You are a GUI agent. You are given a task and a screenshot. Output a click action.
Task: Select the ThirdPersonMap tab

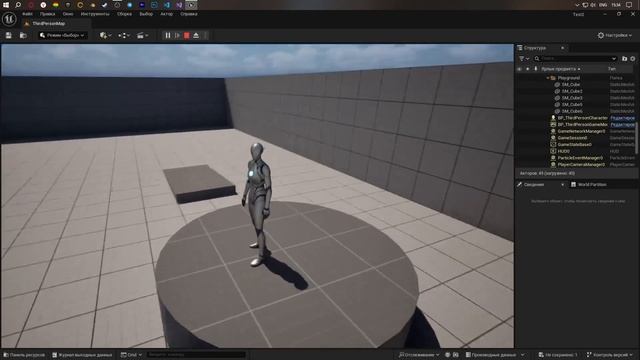[48, 24]
